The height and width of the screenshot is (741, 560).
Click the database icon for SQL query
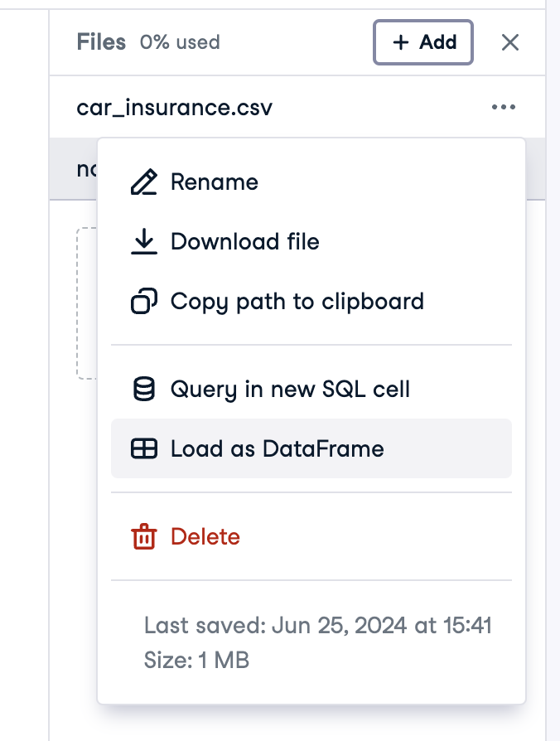144,389
